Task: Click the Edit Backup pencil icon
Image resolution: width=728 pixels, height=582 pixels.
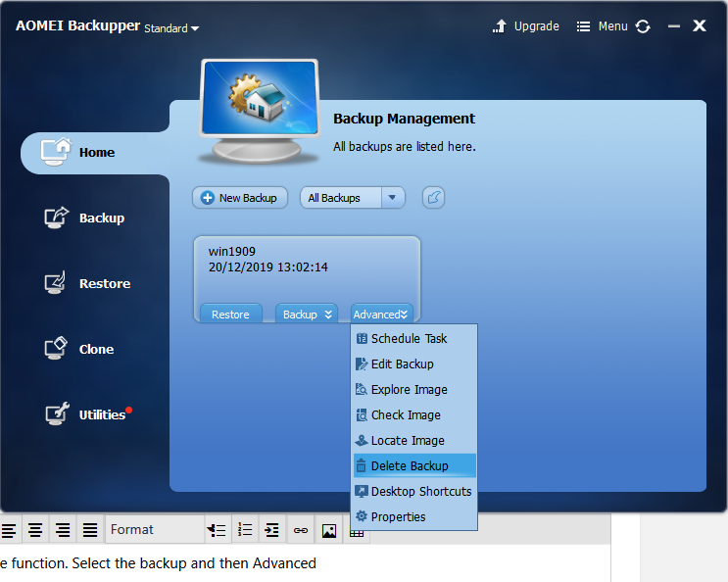Action: pyautogui.click(x=362, y=364)
